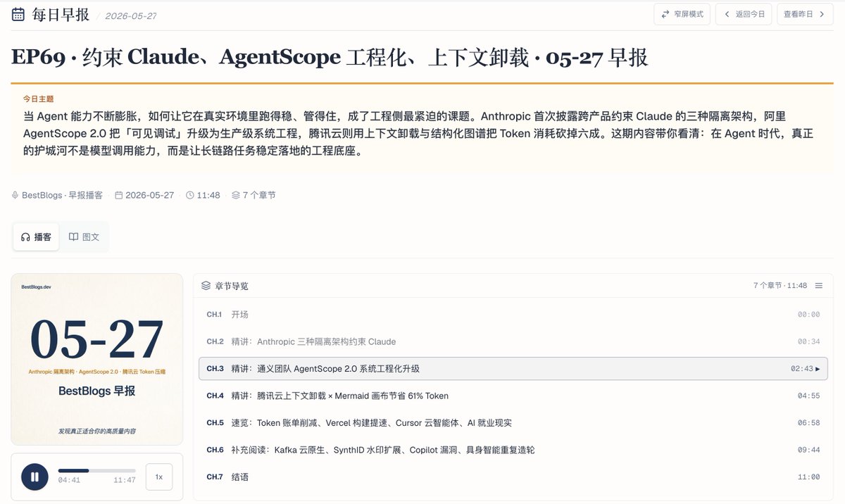
Task: Switch to the 图文 article tab
Action: pyautogui.click(x=84, y=237)
